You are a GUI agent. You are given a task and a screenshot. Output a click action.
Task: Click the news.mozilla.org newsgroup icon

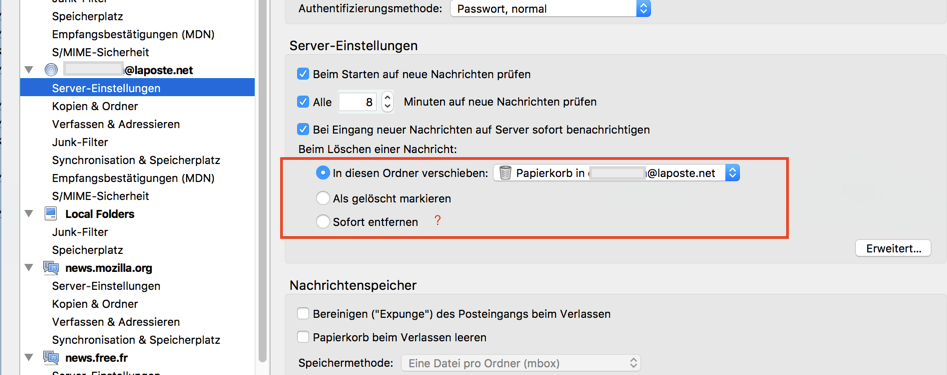51,268
